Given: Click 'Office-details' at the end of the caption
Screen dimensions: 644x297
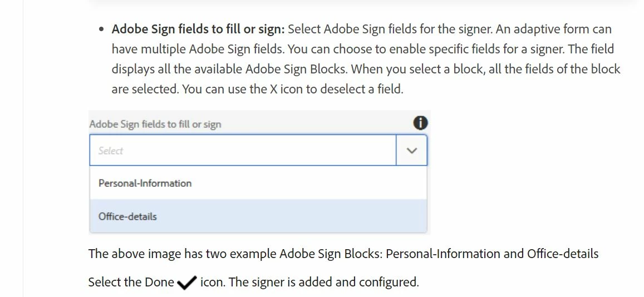Looking at the screenshot, I should tap(563, 254).
